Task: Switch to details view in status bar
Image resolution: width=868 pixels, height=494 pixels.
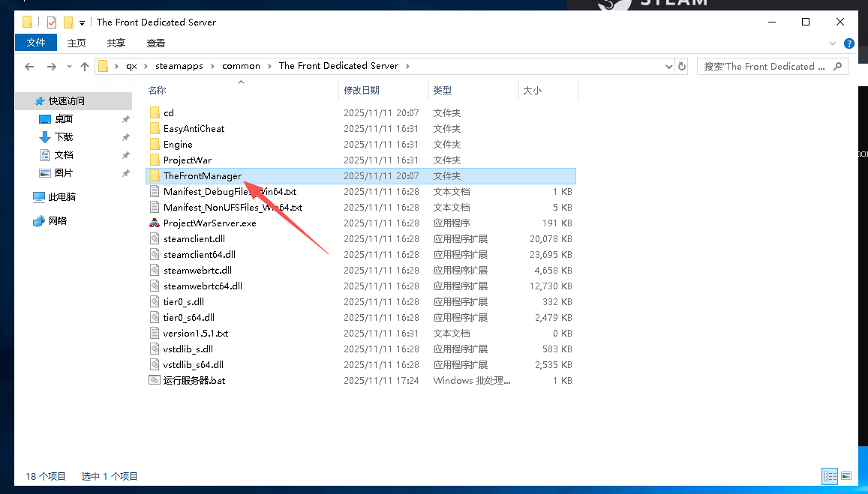Action: coord(830,476)
